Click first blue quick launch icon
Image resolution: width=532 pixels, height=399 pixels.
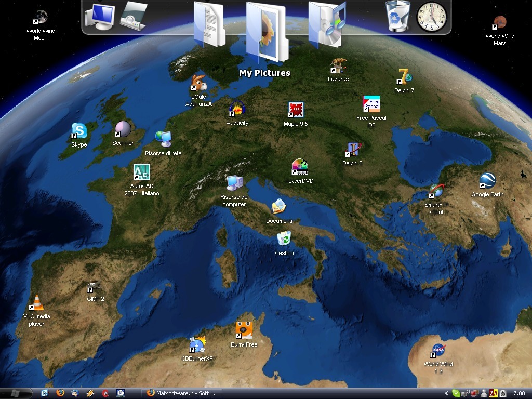coord(45,393)
